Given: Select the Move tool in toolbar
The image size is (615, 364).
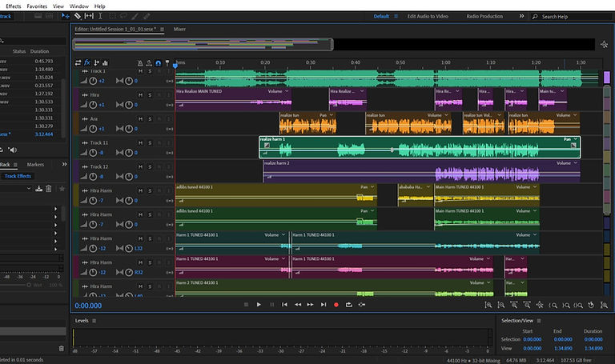Looking at the screenshot, I should point(66,16).
